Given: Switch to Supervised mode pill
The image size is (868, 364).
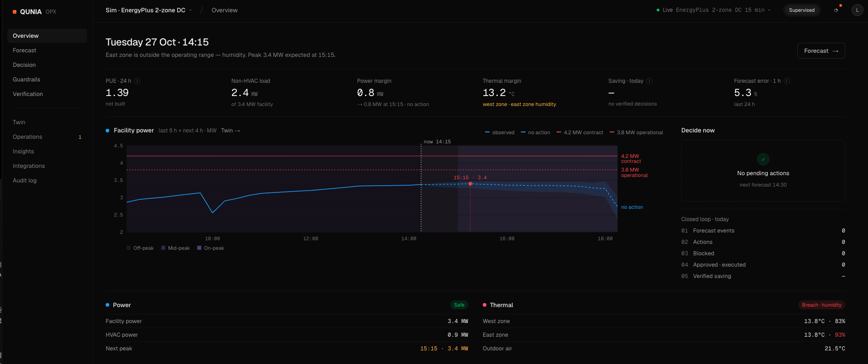Looking at the screenshot, I should coord(802,10).
